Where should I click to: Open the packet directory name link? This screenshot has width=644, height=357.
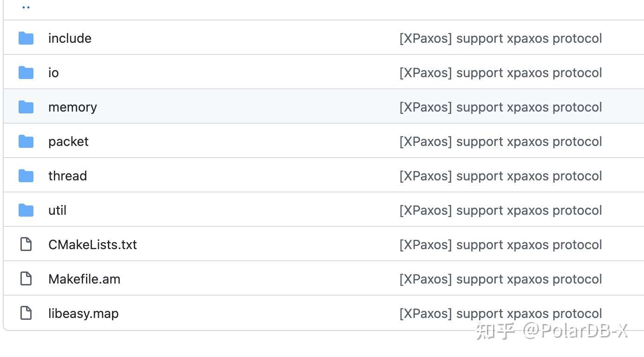click(68, 141)
